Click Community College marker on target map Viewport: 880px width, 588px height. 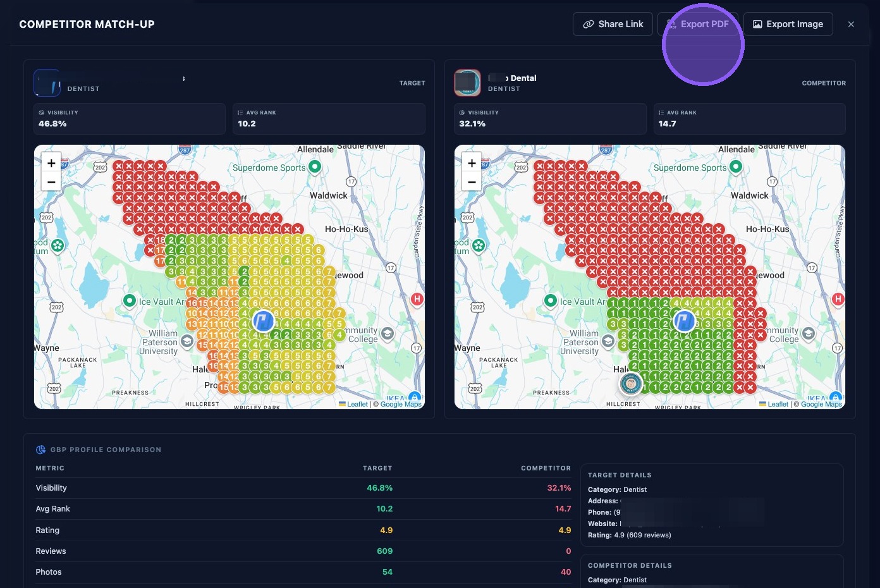(388, 333)
